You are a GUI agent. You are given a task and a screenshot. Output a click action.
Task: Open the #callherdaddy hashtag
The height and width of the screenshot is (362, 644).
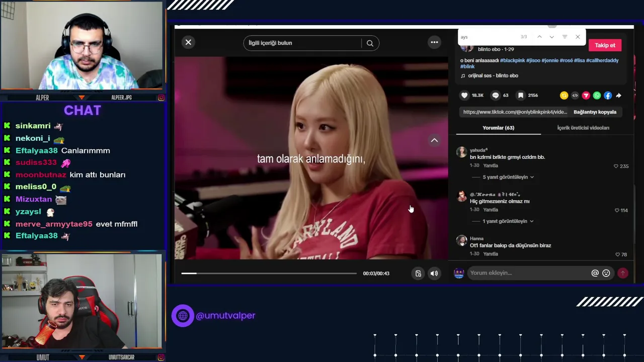coord(602,60)
